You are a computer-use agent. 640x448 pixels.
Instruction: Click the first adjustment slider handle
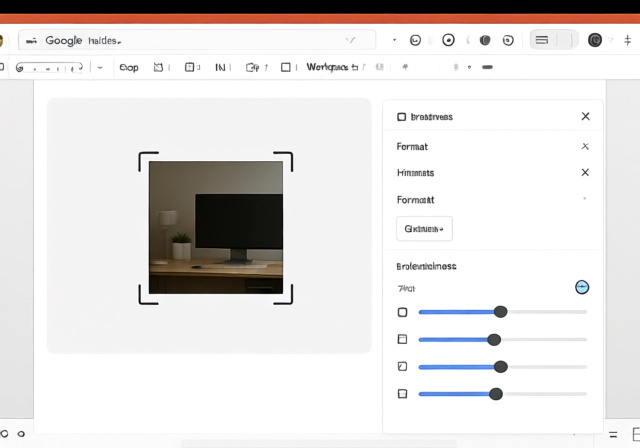501,312
